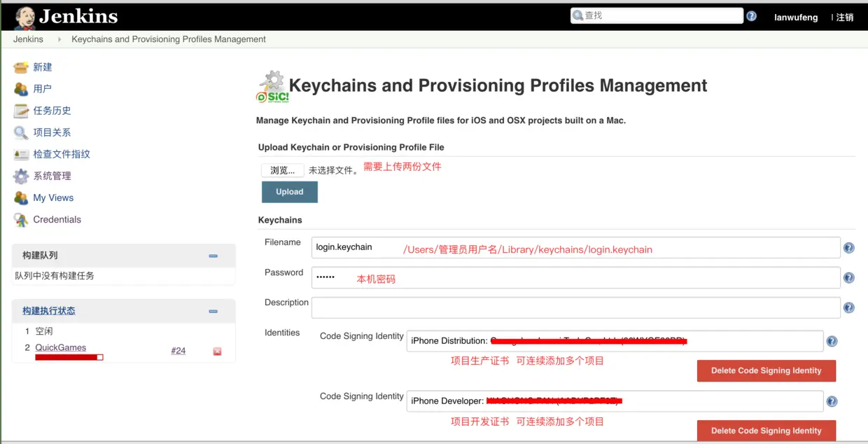Delete the iPhone Distribution code signing identity
Image resolution: width=868 pixels, height=444 pixels.
[x=766, y=370]
